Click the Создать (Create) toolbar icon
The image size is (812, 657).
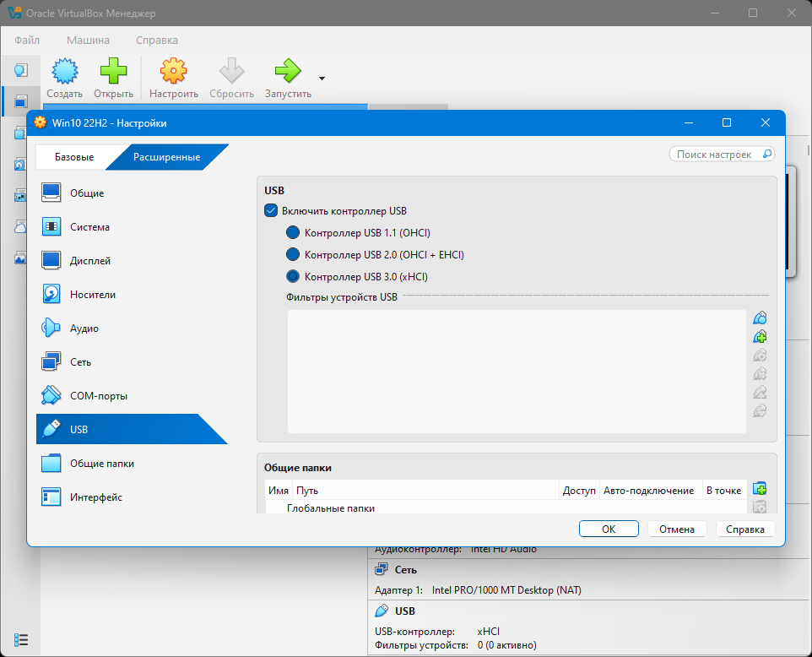[65, 72]
